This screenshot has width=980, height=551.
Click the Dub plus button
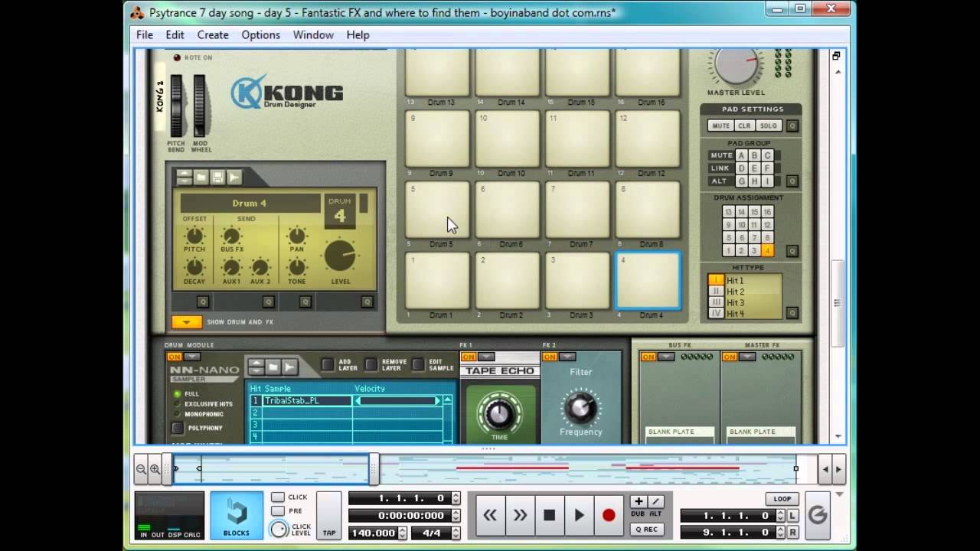pos(639,501)
